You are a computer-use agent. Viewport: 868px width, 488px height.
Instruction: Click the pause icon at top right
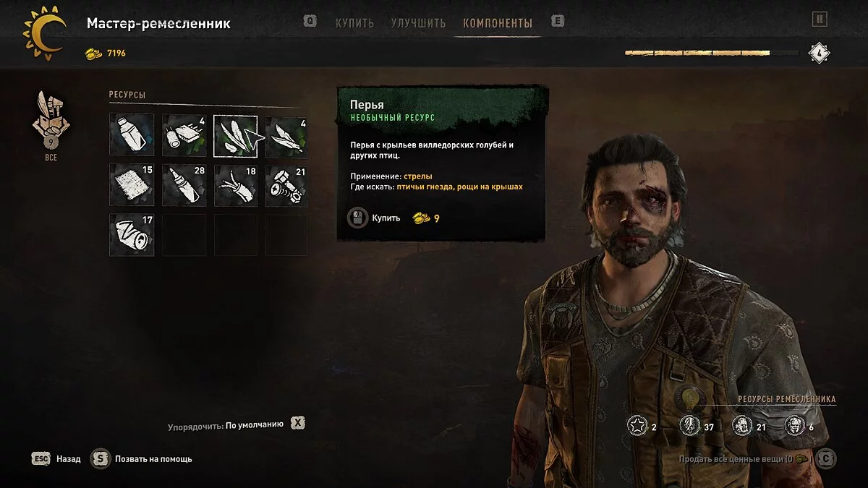819,20
